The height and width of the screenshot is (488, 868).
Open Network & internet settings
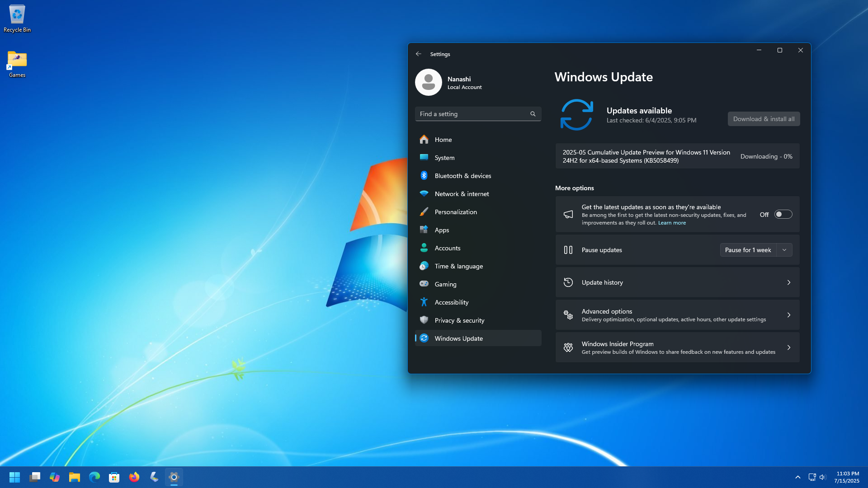(x=478, y=194)
